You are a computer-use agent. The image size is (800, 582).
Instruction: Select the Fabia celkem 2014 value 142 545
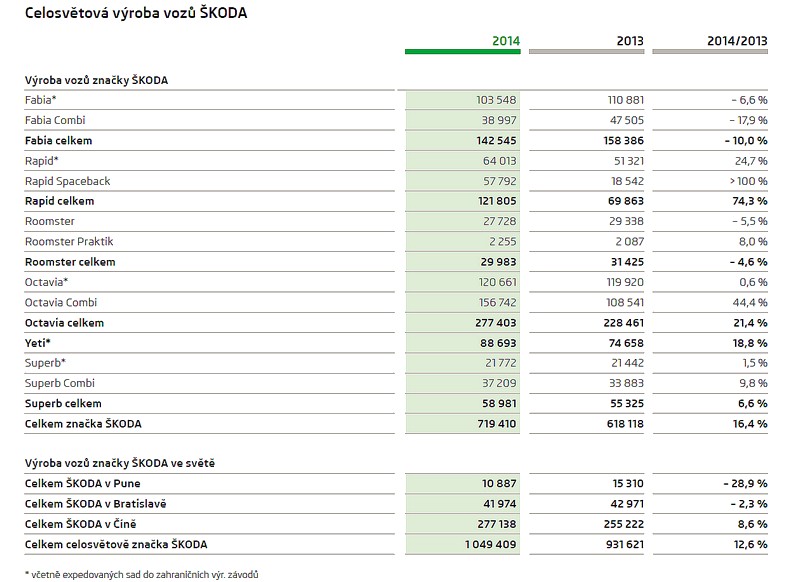(496, 141)
